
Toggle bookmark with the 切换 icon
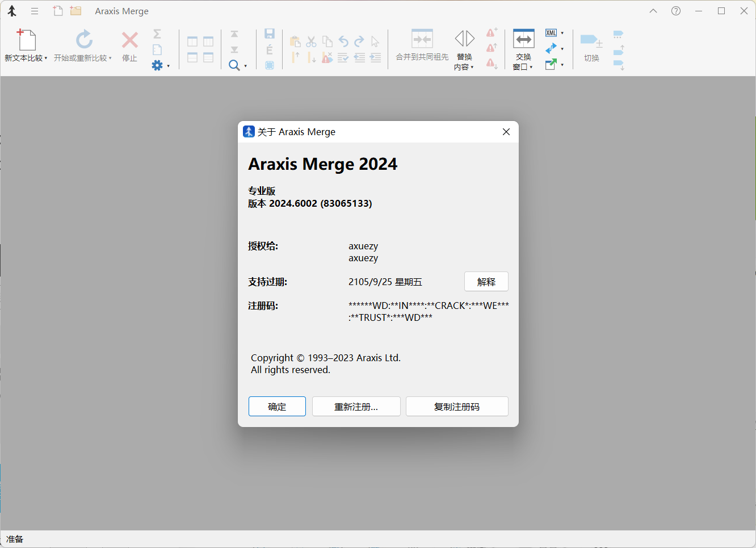pyautogui.click(x=591, y=41)
